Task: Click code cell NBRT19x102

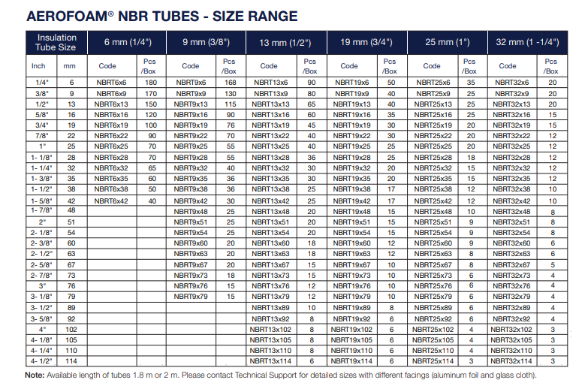Action: pyautogui.click(x=351, y=330)
